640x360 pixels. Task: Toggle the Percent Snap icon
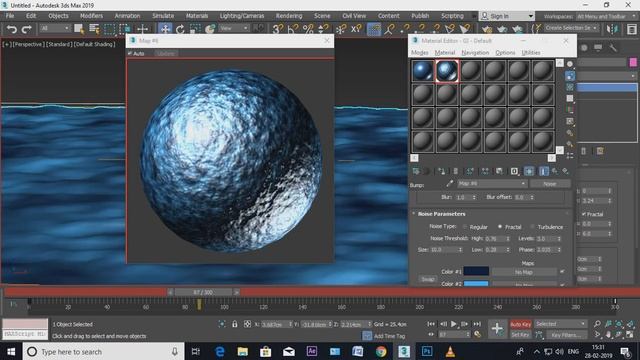308,29
